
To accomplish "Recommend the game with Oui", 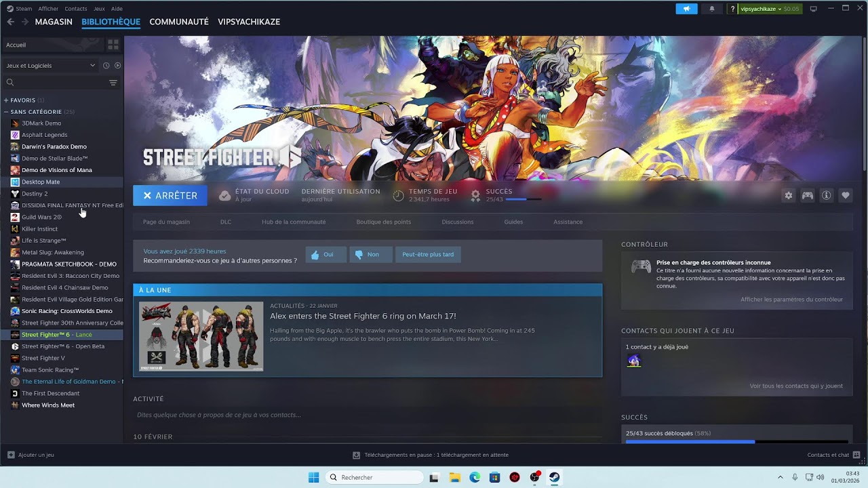I will point(326,255).
